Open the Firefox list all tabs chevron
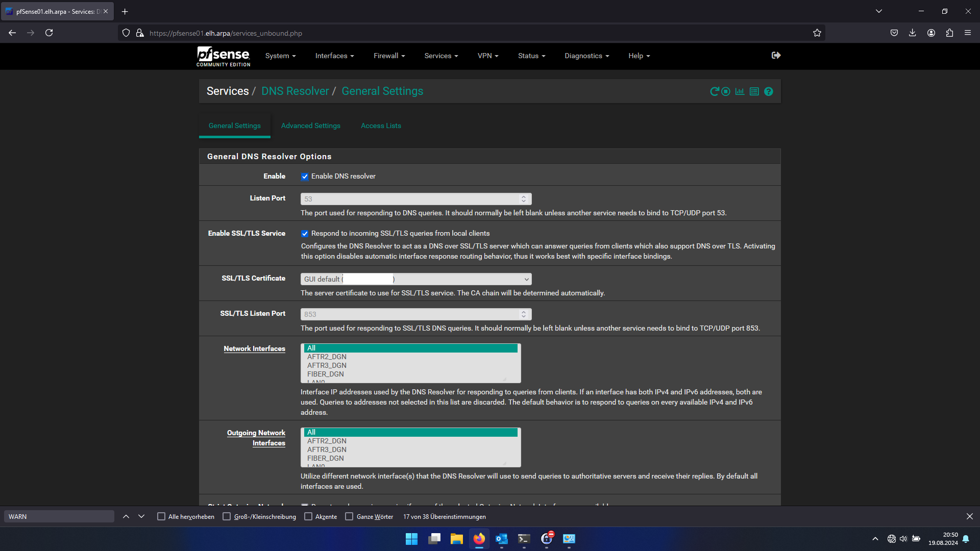 click(879, 11)
